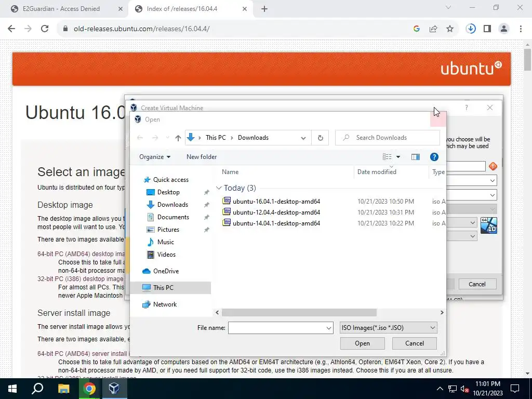Click the horizontal scrollbar in file list
The image size is (532, 399).
point(299,312)
